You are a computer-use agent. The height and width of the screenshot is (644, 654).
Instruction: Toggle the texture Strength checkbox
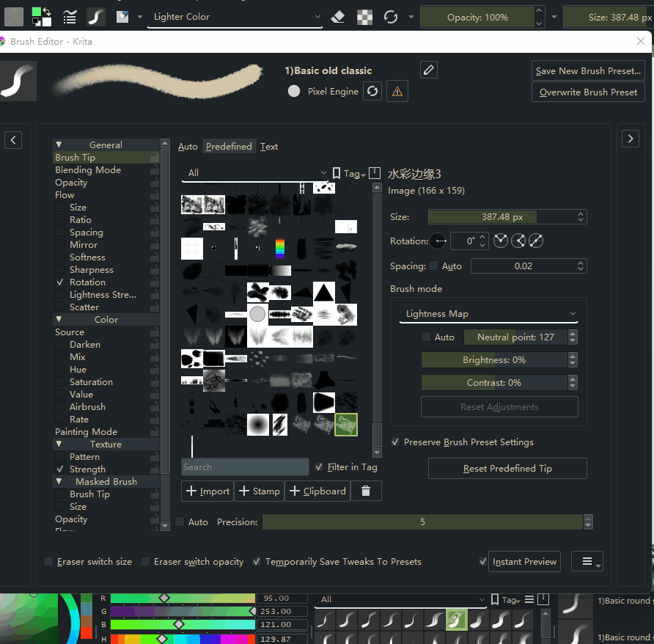click(x=60, y=469)
